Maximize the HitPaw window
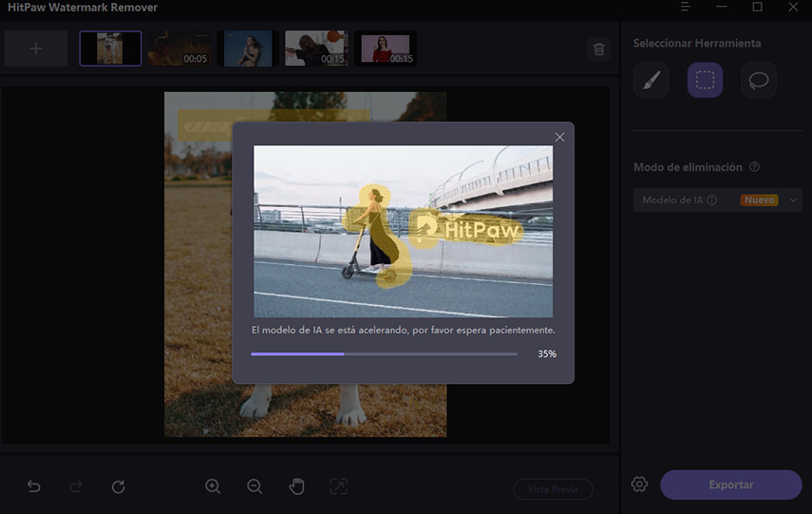 pyautogui.click(x=757, y=7)
